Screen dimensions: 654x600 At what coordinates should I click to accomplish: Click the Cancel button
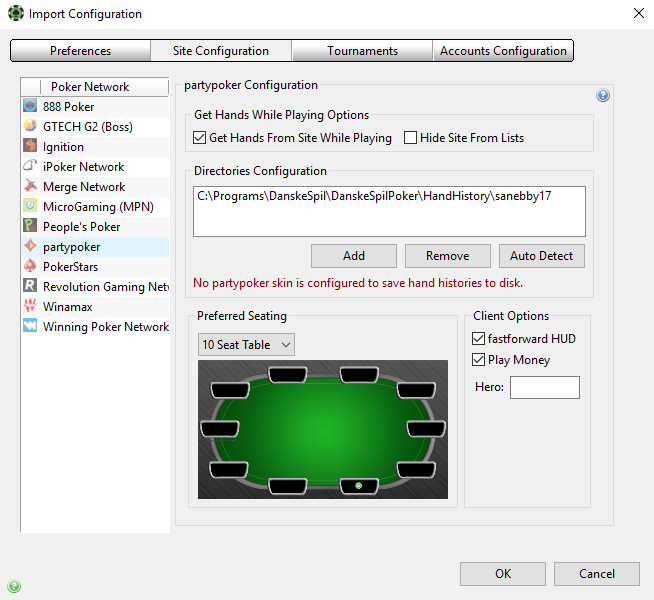point(597,574)
